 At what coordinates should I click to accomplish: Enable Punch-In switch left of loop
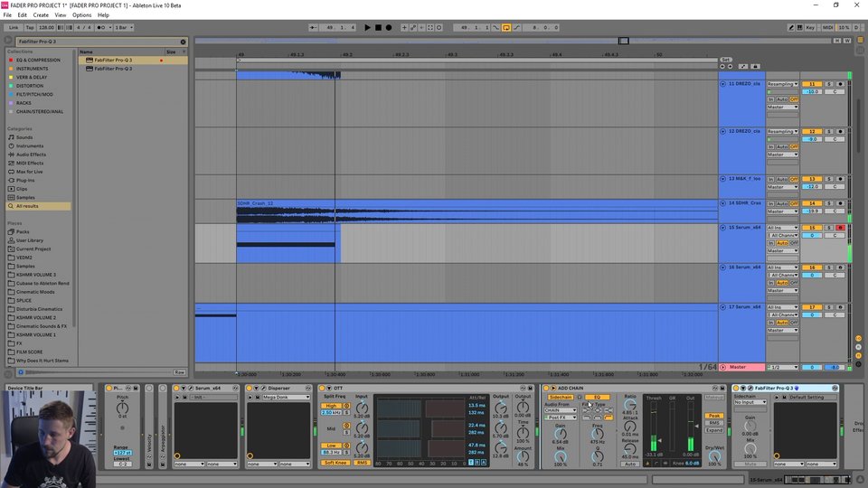(x=496, y=27)
